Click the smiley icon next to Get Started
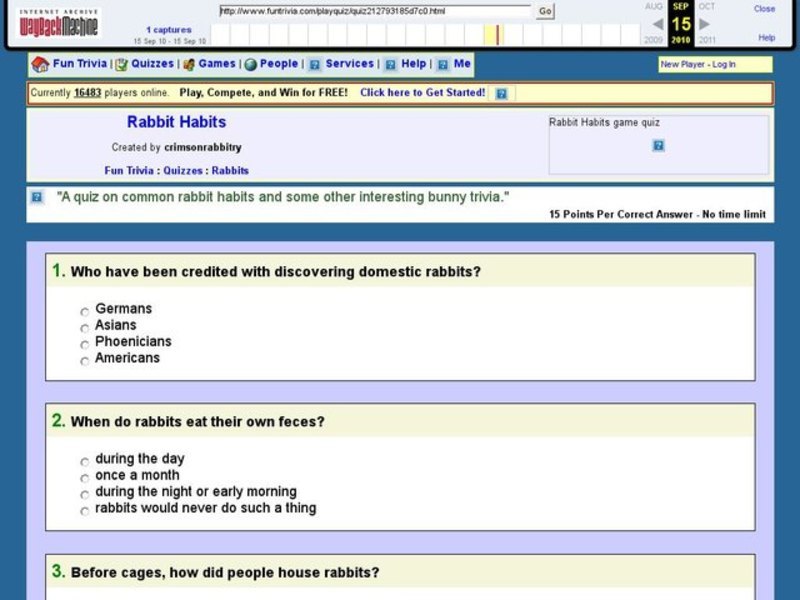Viewport: 800px width, 600px height. point(499,93)
